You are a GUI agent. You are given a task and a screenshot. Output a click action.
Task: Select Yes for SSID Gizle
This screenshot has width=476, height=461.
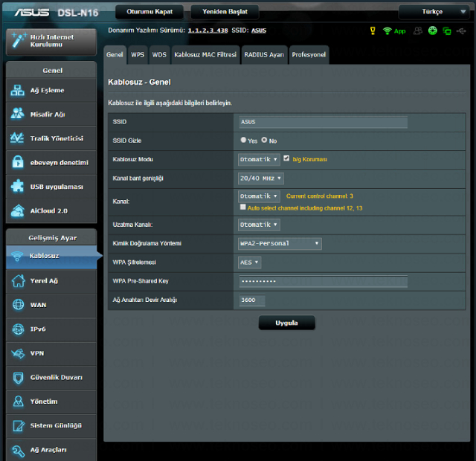[243, 140]
